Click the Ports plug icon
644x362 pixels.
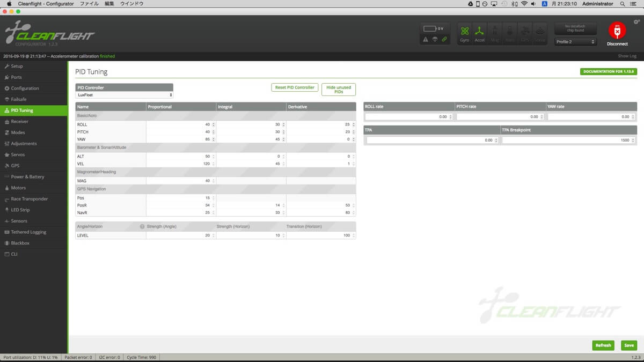(x=6, y=77)
